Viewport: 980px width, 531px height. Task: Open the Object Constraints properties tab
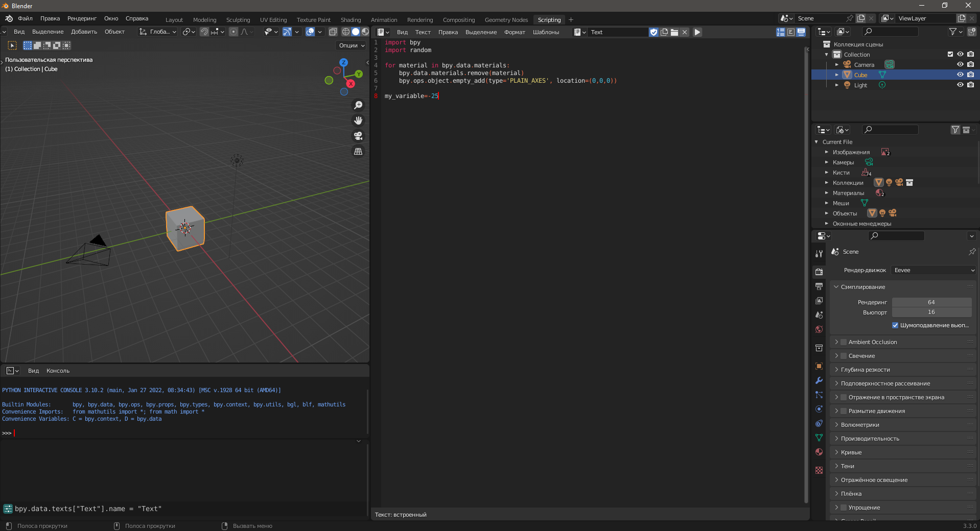[x=819, y=423]
